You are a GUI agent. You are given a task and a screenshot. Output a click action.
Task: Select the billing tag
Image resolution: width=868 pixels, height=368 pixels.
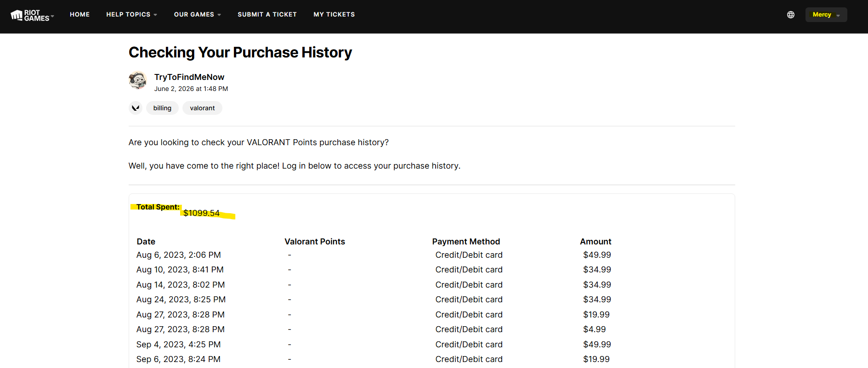click(x=162, y=108)
